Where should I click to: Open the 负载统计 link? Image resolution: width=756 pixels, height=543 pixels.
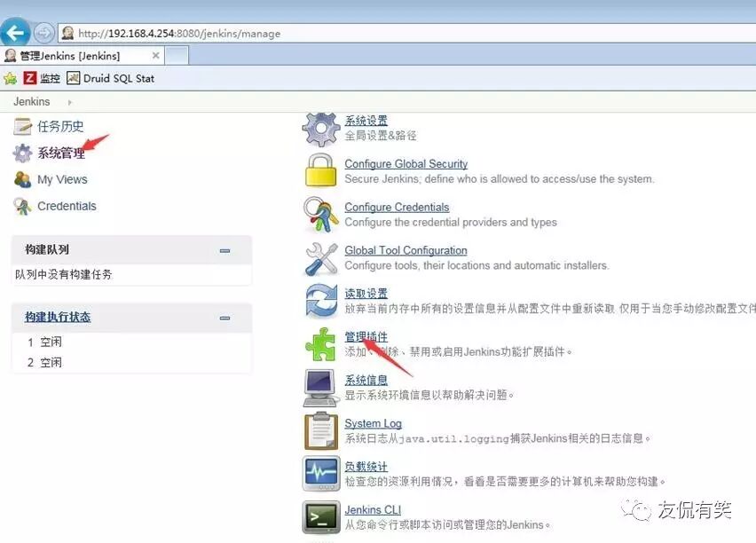[366, 467]
